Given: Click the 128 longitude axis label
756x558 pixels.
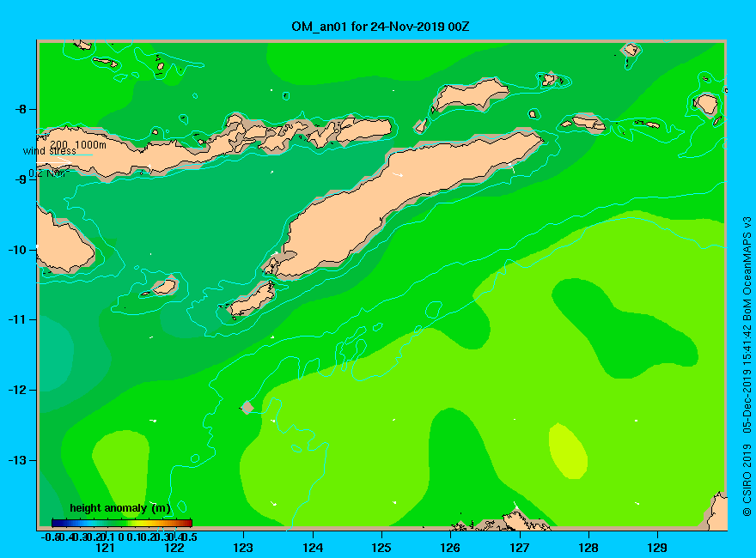Looking at the screenshot, I should click(x=588, y=548).
